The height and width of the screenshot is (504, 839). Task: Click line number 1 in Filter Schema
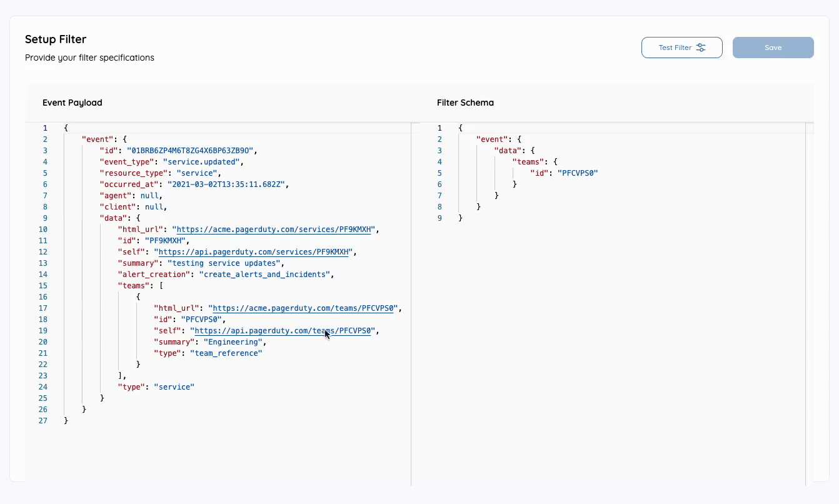pyautogui.click(x=439, y=128)
